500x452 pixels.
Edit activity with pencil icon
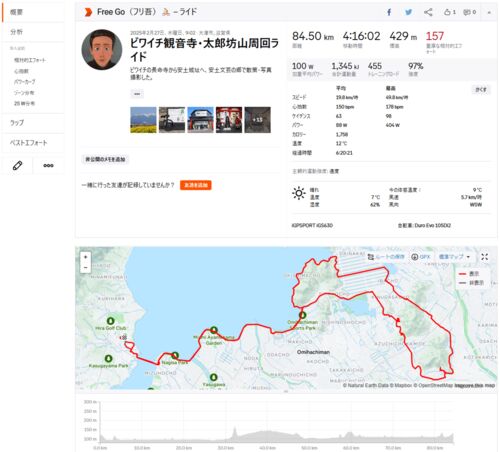[x=17, y=165]
